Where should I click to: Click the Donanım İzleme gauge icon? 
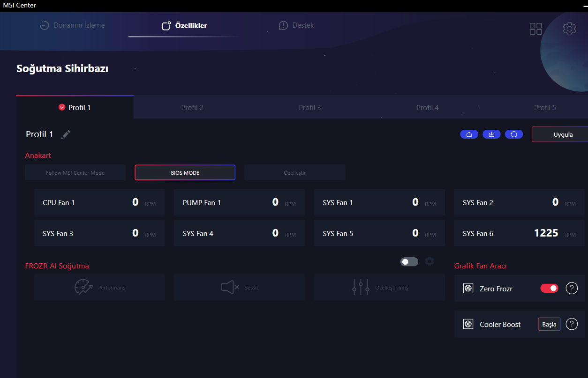coord(45,25)
